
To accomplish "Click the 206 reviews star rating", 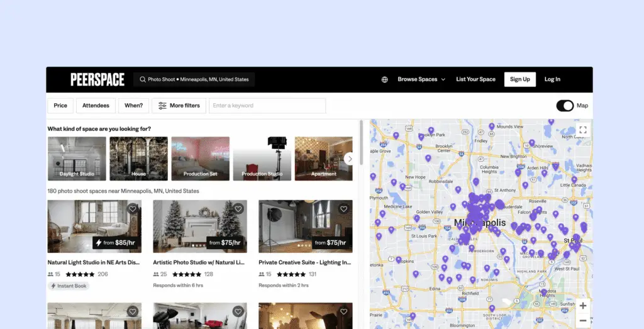I will [x=80, y=274].
